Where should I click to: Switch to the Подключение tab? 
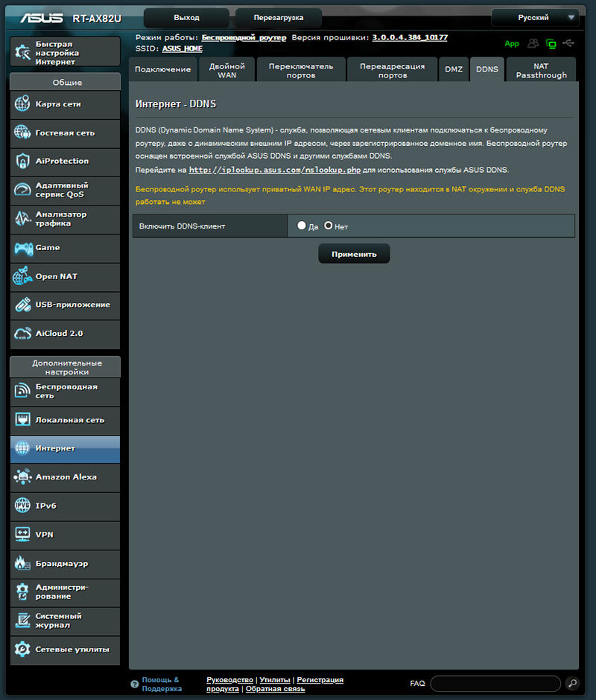(162, 69)
